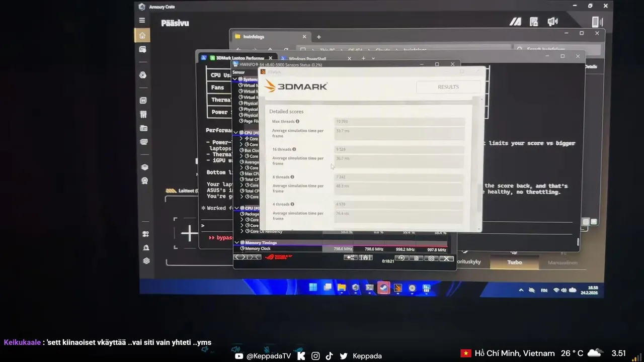Click the plus add-device tile in Armoury Crate
Viewport: 644px width, 362px height.
tap(189, 233)
